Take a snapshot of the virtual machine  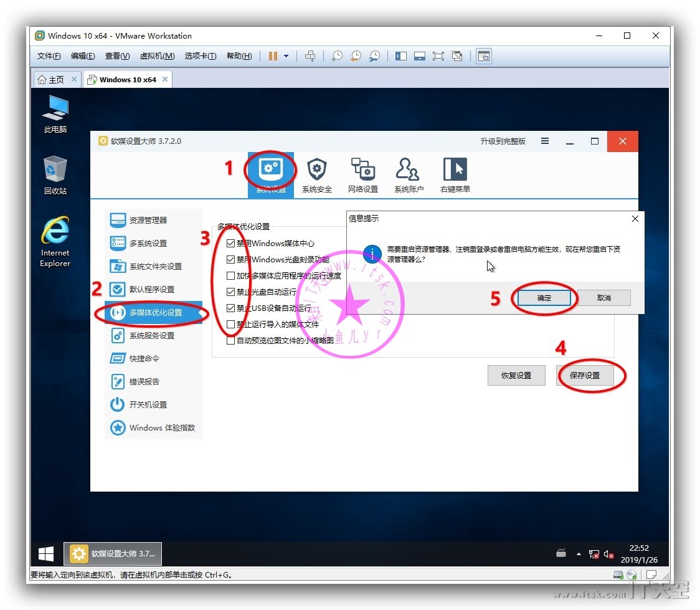pyautogui.click(x=336, y=56)
